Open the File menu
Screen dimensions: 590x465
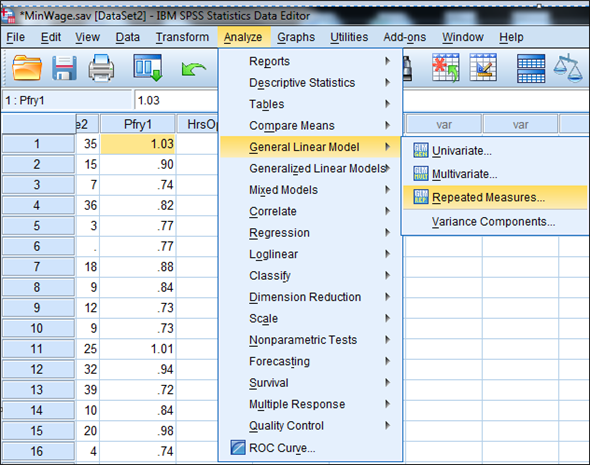coord(15,37)
